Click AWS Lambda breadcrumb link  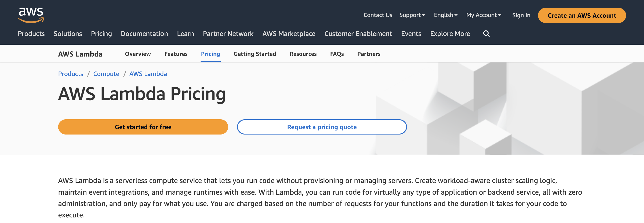148,74
